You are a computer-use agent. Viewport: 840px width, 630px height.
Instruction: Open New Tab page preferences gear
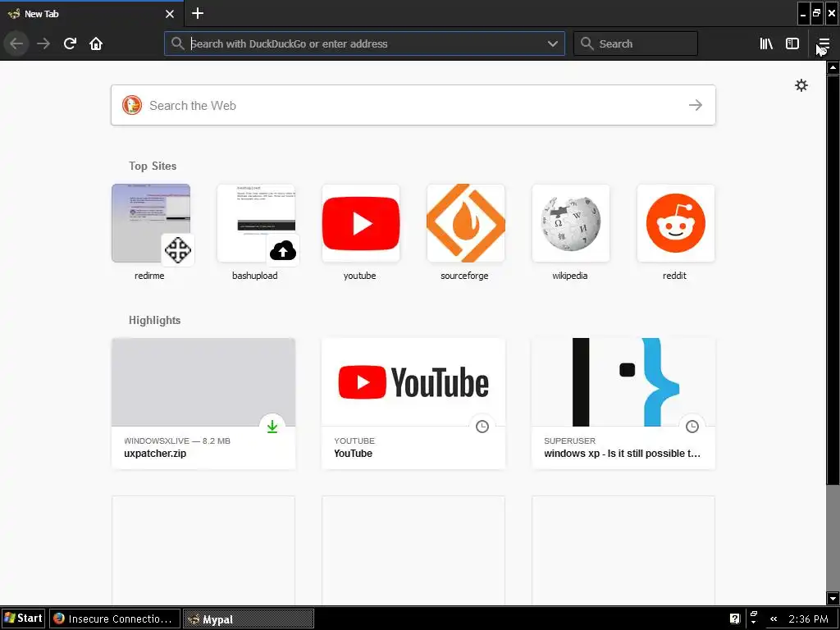[801, 85]
